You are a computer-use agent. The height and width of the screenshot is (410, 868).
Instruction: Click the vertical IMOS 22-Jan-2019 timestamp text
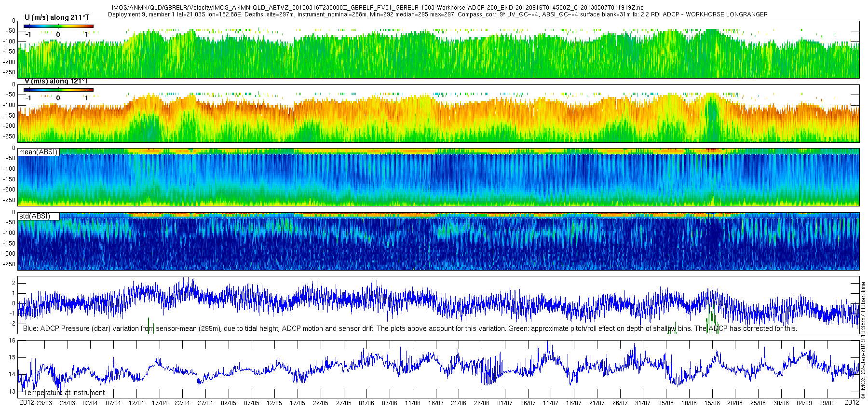tap(863, 340)
